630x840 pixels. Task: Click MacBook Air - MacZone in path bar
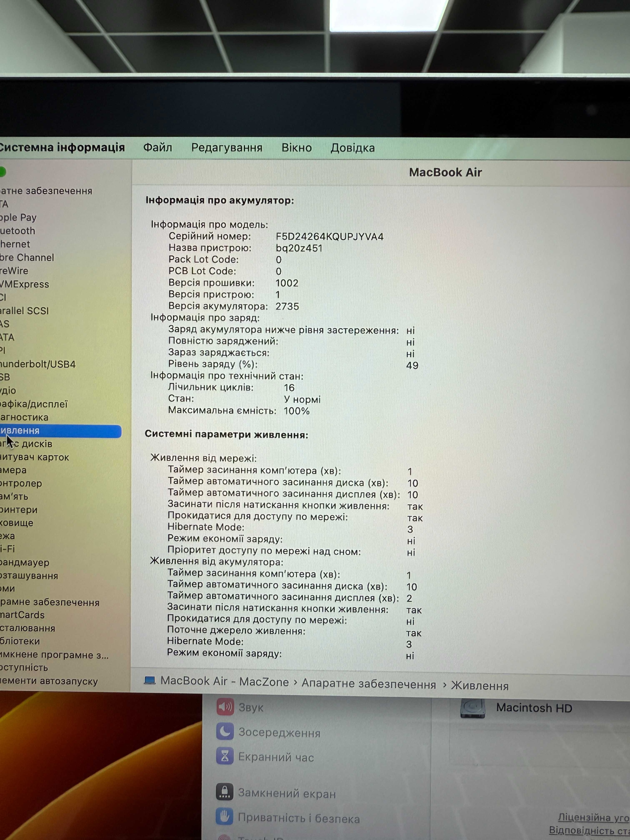224,681
